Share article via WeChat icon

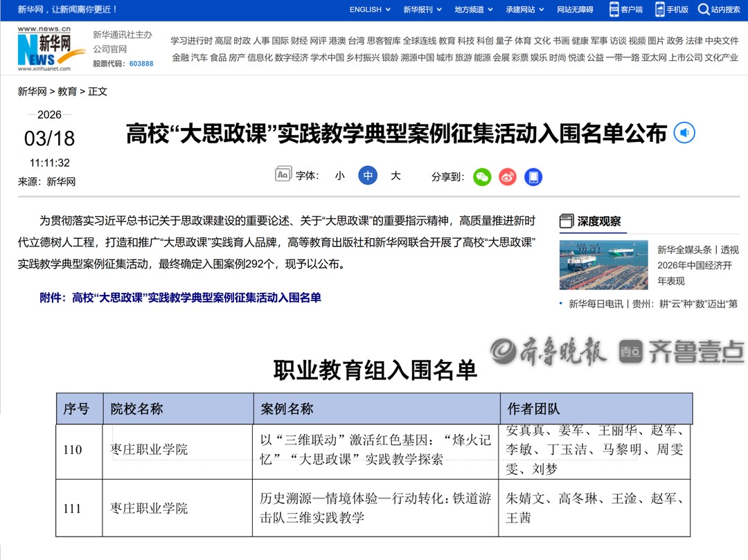[x=482, y=177]
